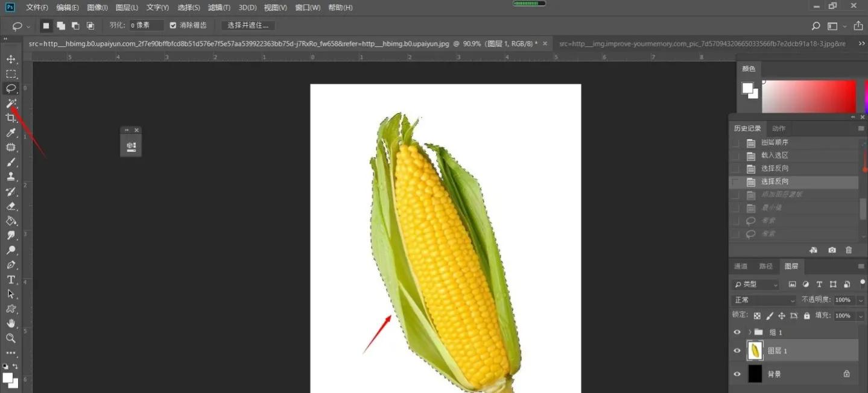Select the Crop tool
The width and height of the screenshot is (868, 393).
(x=11, y=118)
